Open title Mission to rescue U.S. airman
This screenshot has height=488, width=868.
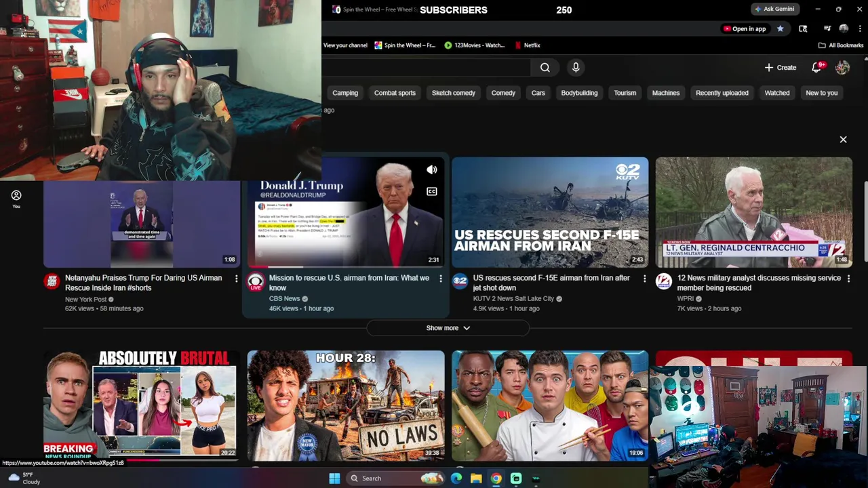(349, 283)
